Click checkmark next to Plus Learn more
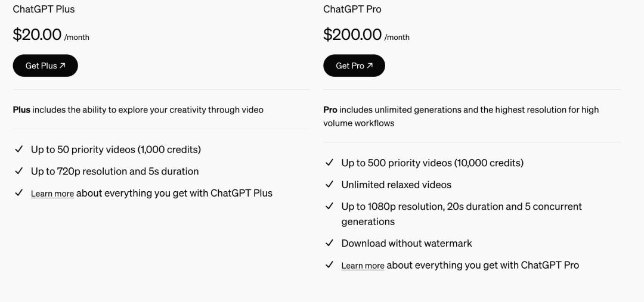Viewport: 644px width, 302px height. pos(18,193)
